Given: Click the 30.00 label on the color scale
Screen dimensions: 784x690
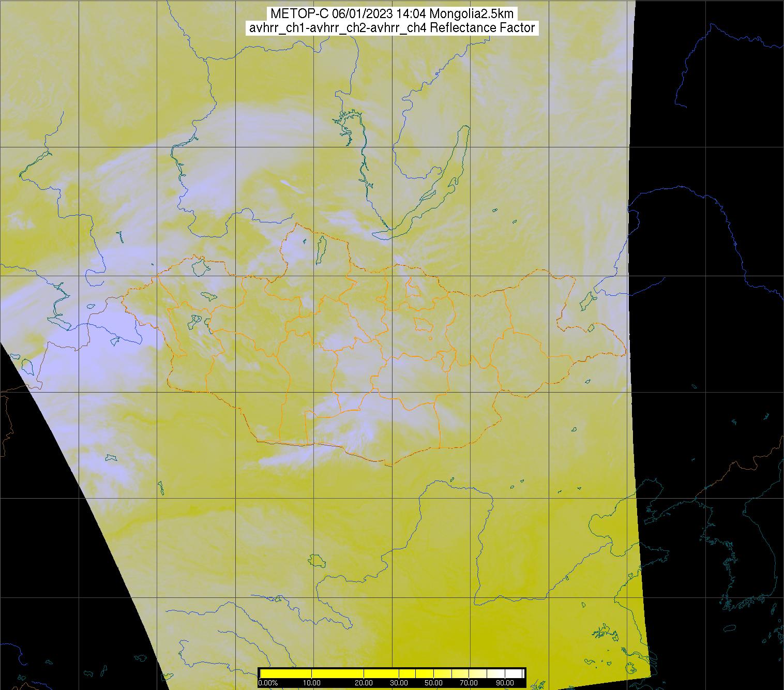Looking at the screenshot, I should 398,683.
